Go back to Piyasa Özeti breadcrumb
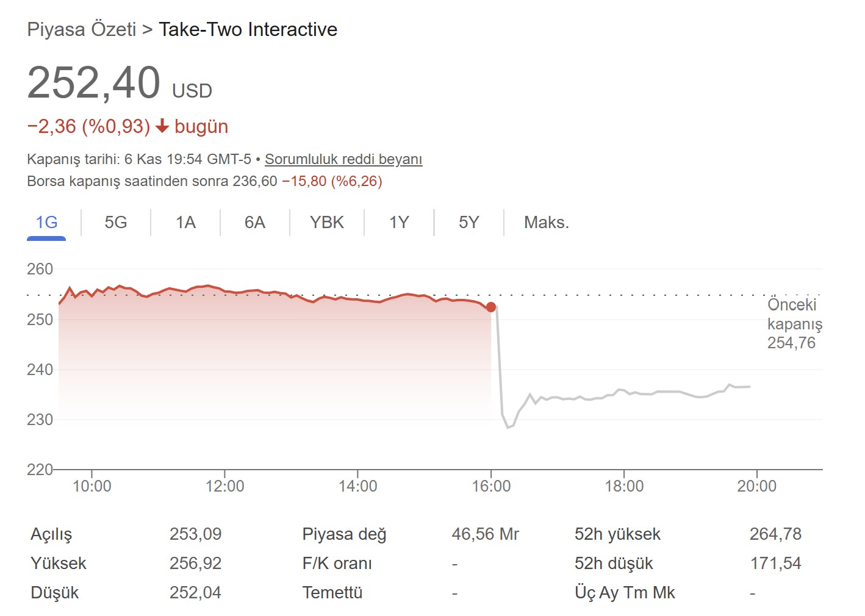This screenshot has height=616, width=865. tap(82, 29)
